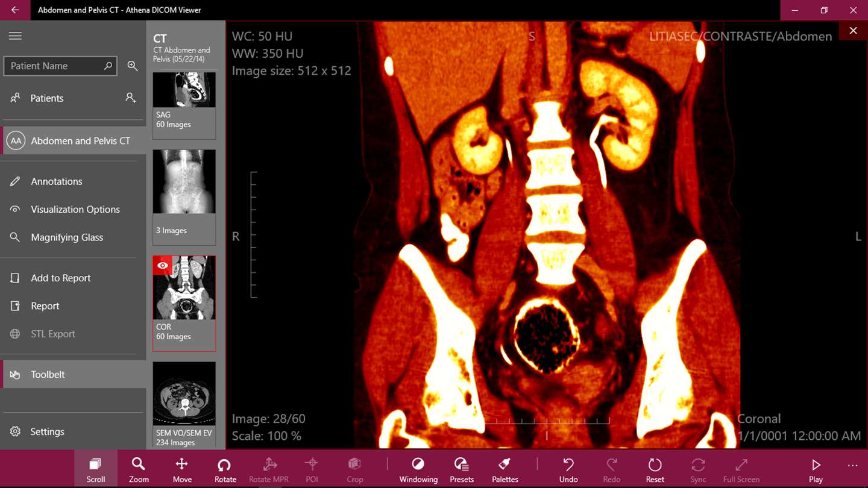
Task: Click the WC: 50 HU label
Action: pyautogui.click(x=263, y=36)
